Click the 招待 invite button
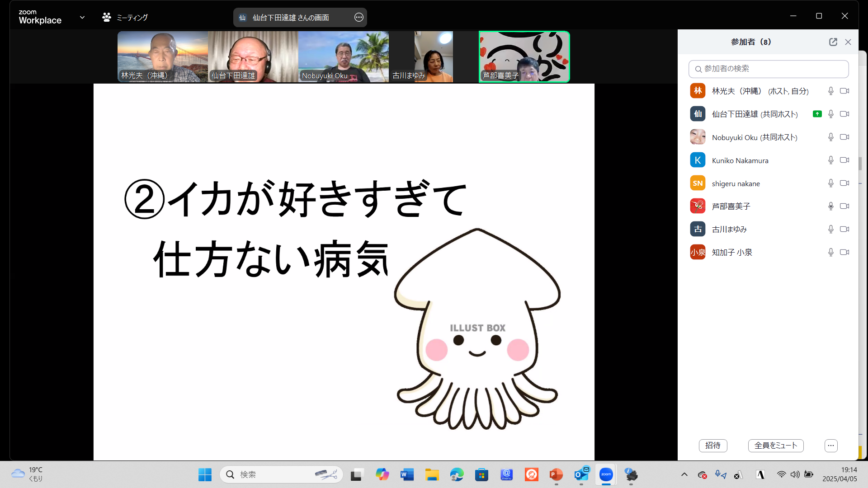This screenshot has height=488, width=868. [713, 446]
